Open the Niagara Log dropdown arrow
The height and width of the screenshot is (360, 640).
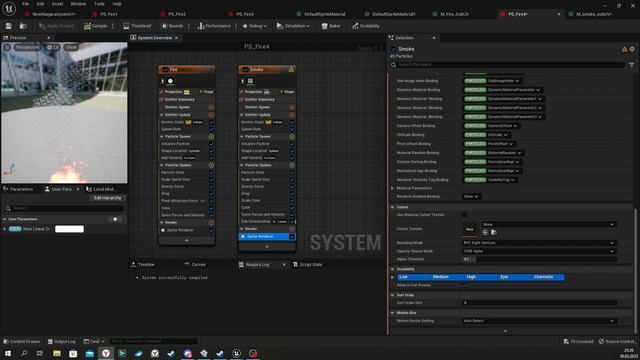click(x=284, y=264)
